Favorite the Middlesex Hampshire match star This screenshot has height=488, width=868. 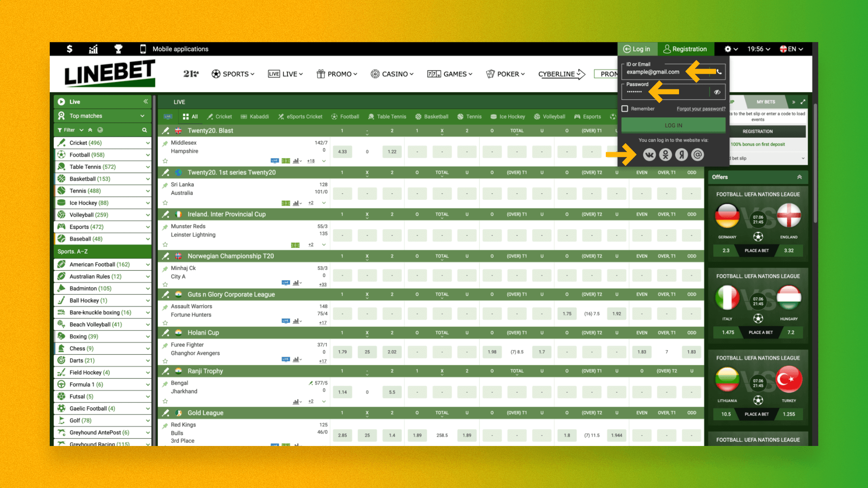coord(165,161)
